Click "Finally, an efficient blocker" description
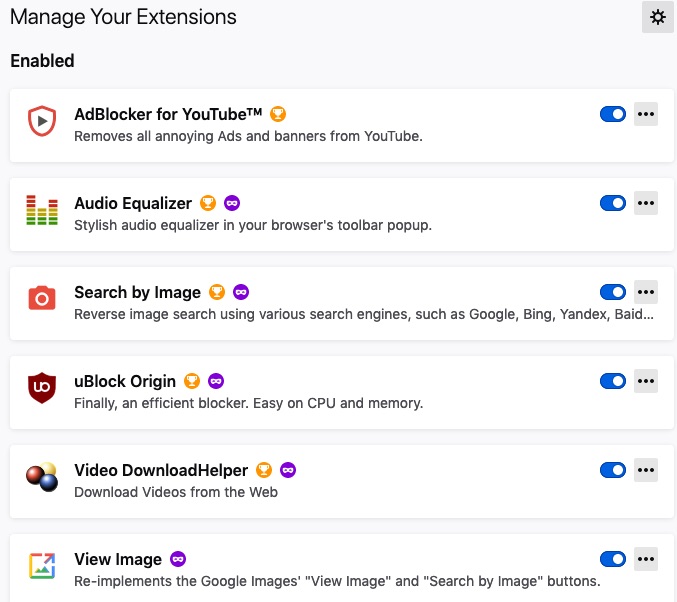 point(249,403)
